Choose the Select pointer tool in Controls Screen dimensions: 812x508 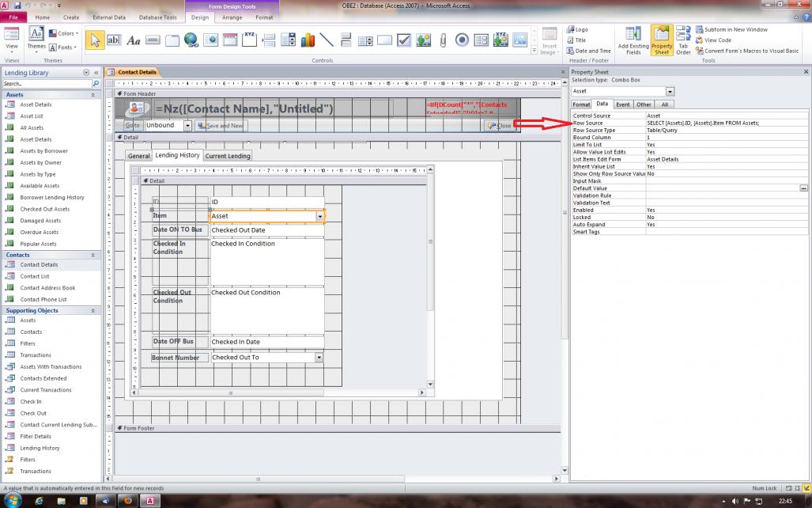pos(96,40)
